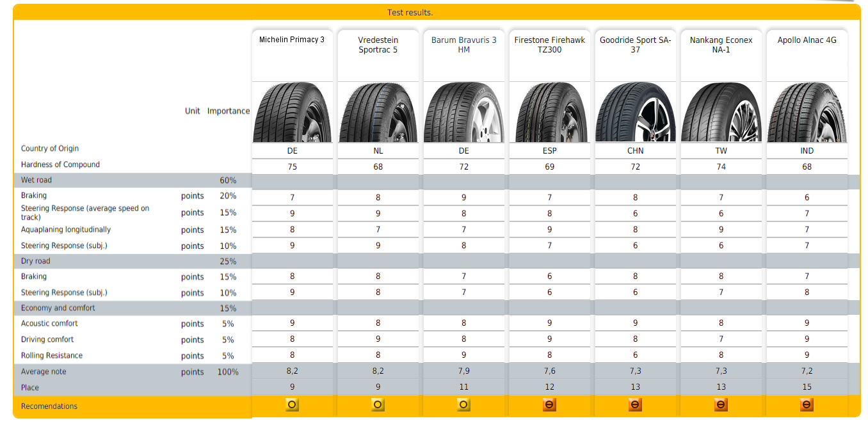This screenshot has height=423, width=868.
Task: Click the Barum Bravuris 3 HM column title
Action: click(464, 45)
